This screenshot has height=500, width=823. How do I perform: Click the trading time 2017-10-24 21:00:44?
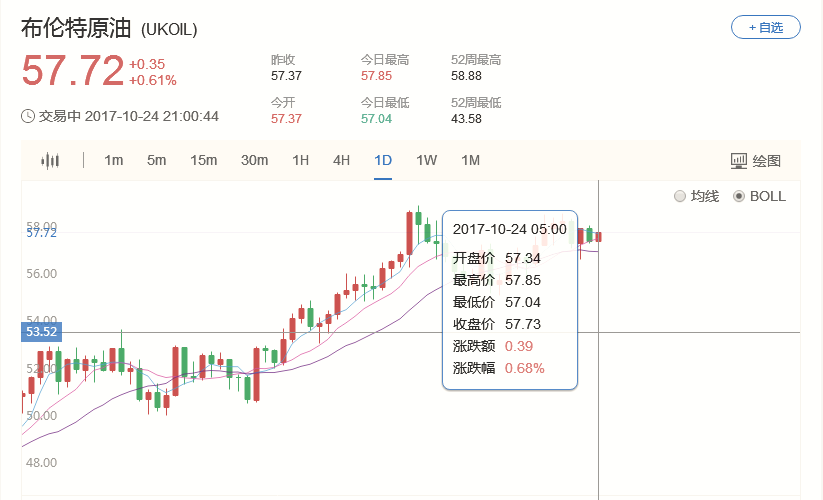(152, 116)
